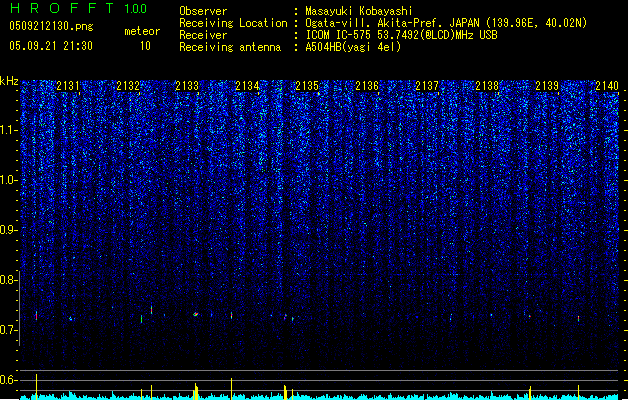Screen dimensions: 629x400
Task: Select the file name 0509212130.png
Action: coord(51,26)
